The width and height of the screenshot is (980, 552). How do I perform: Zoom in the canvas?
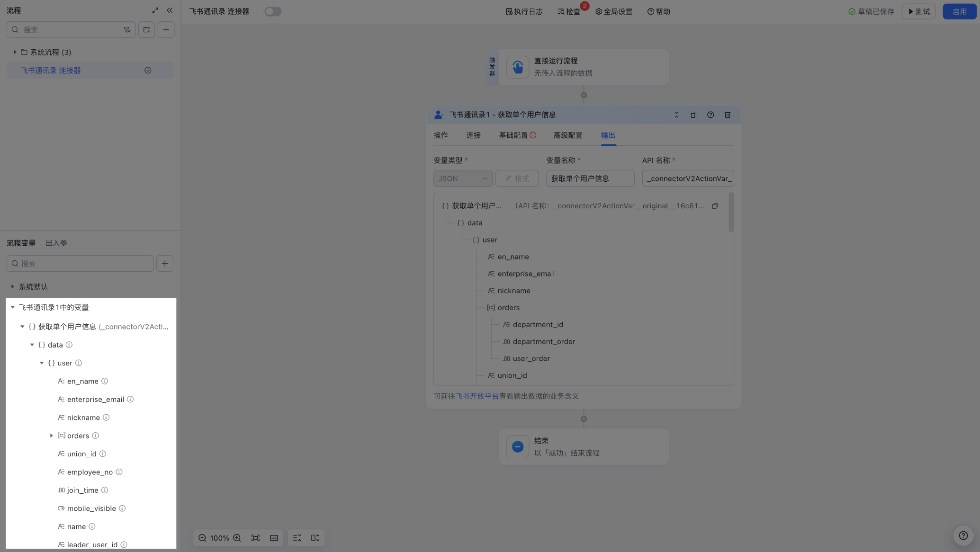tap(237, 538)
